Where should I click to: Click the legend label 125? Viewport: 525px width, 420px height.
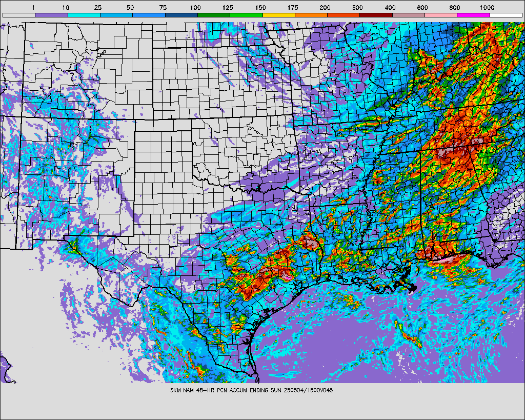tap(228, 7)
